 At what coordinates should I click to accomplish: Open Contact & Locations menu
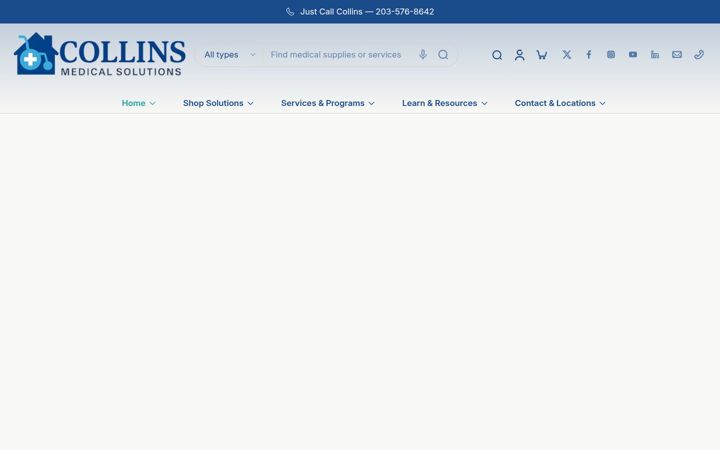click(555, 103)
